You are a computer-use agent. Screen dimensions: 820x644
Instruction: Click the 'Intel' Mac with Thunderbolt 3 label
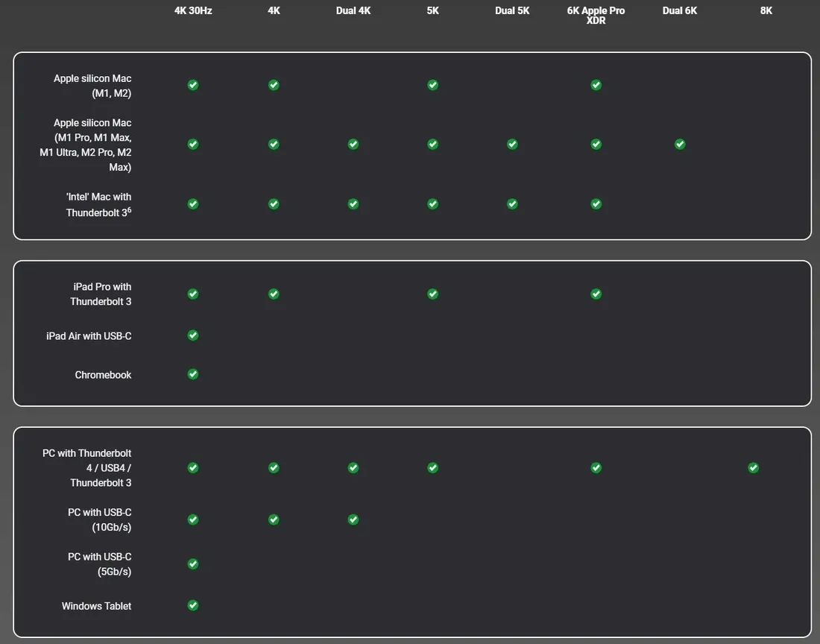98,204
